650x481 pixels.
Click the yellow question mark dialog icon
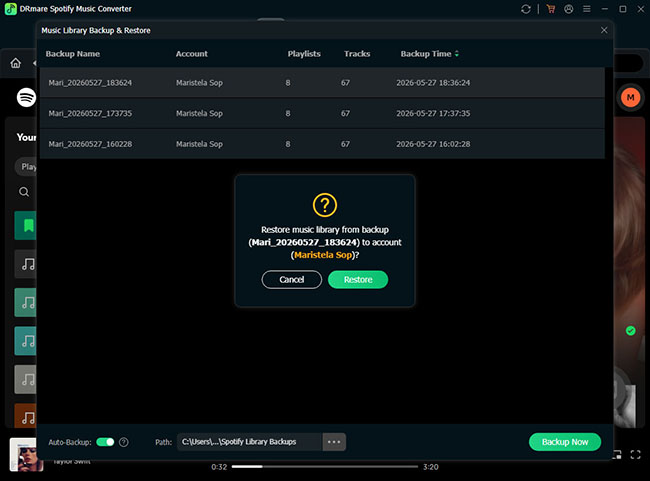(325, 205)
